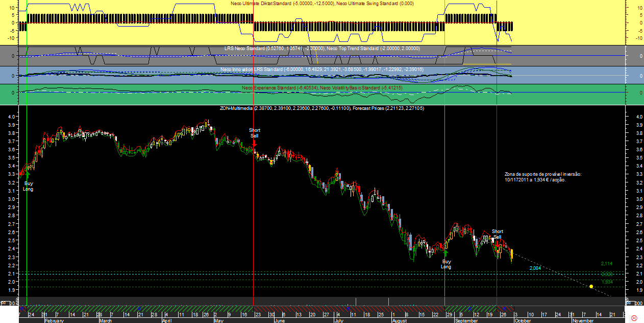The width and height of the screenshot is (644, 323).
Task: Select the 'Zona de suporte de provável inversão' annotation
Action: (x=542, y=177)
